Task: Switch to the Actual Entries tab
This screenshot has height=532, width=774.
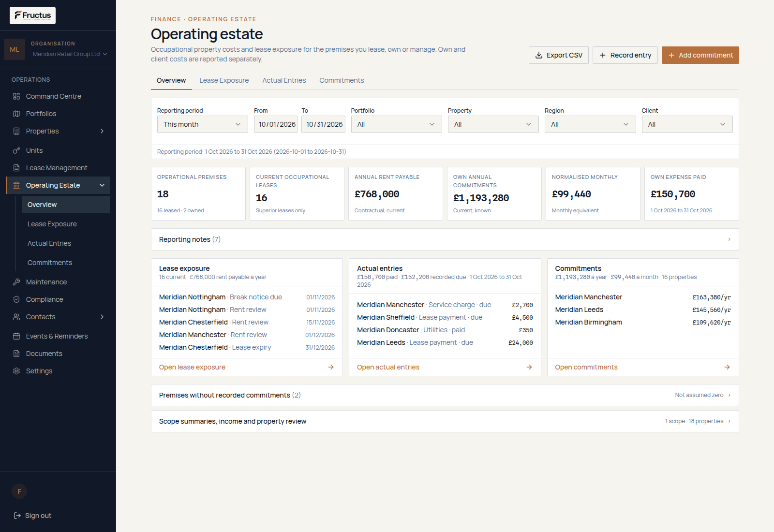Action: [284, 80]
